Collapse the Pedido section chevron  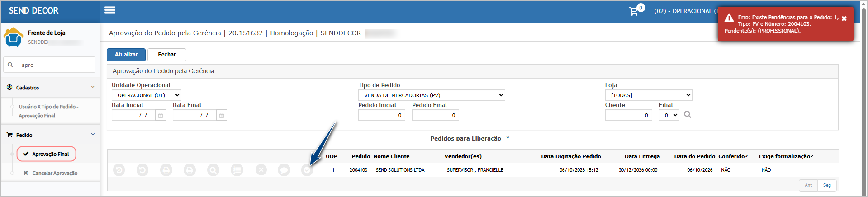click(93, 134)
